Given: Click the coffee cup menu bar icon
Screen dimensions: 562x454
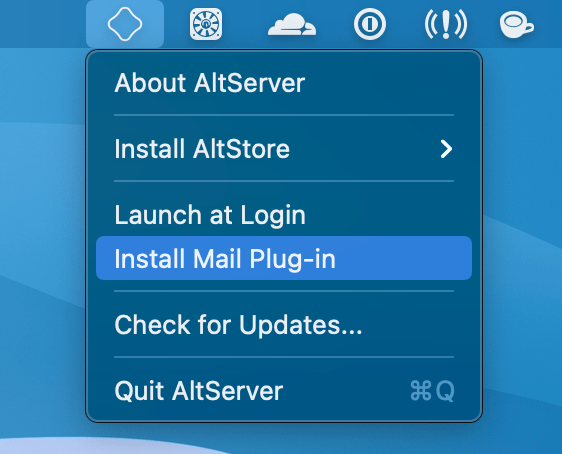Looking at the screenshot, I should (x=516, y=24).
